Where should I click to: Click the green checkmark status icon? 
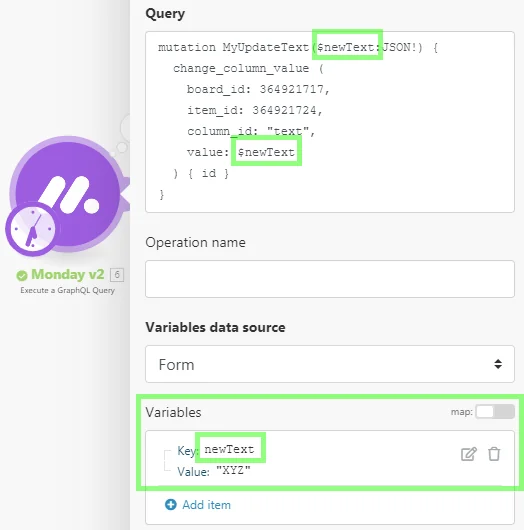tap(22, 275)
